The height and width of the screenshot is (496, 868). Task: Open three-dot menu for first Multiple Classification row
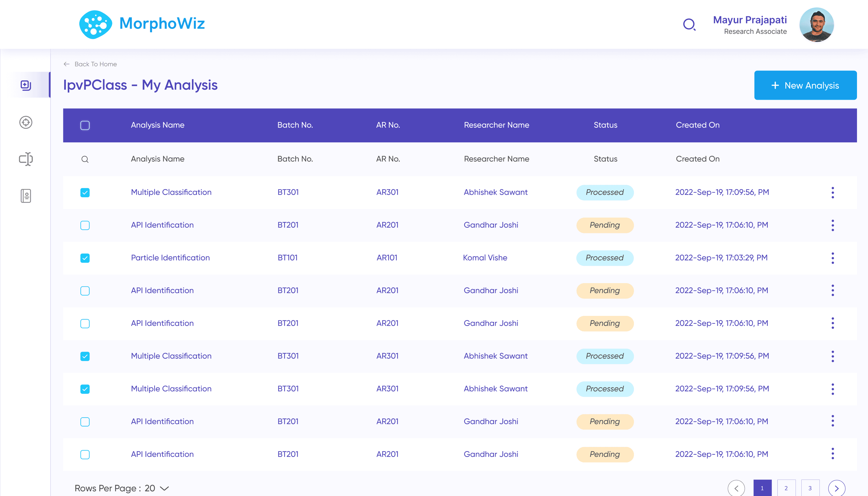coord(832,193)
